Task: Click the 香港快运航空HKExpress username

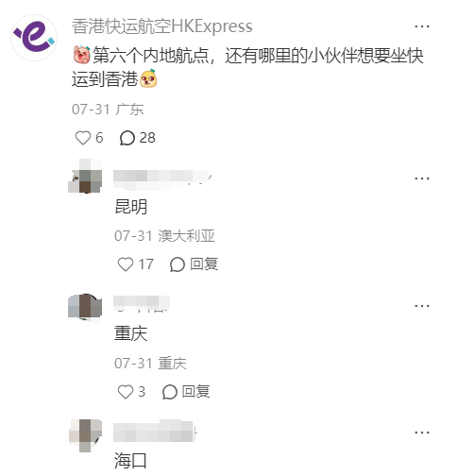Action: pos(162,26)
